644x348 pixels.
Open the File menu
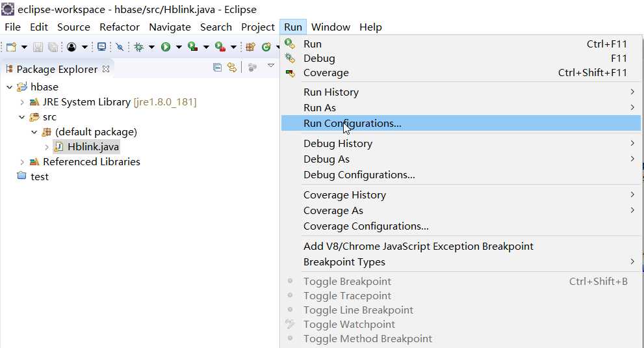13,27
